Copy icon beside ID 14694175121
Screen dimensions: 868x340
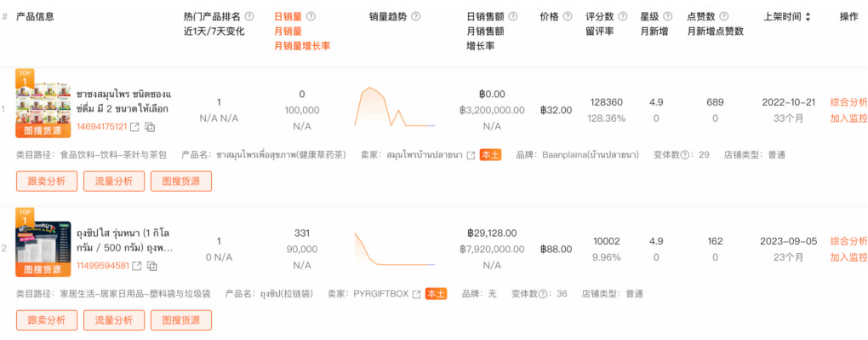[x=150, y=127]
